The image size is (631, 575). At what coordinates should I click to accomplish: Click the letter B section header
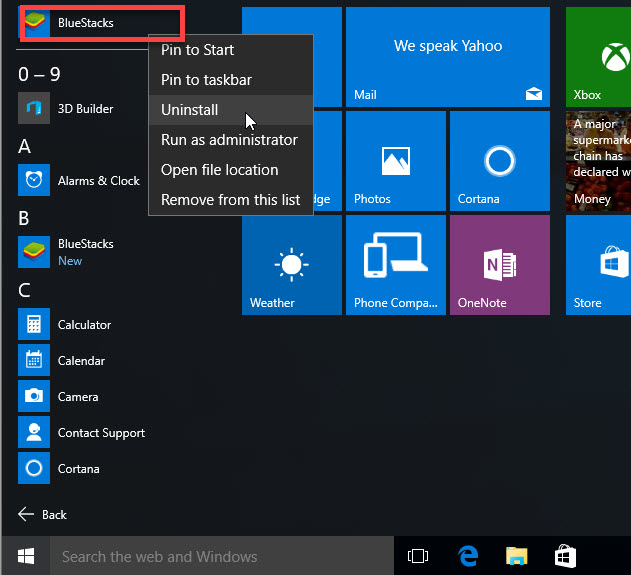pyautogui.click(x=24, y=218)
